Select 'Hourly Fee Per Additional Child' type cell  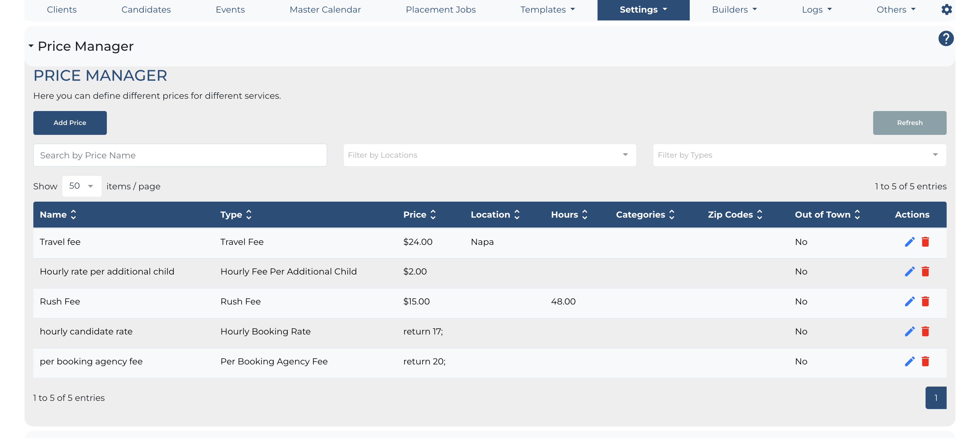point(288,271)
